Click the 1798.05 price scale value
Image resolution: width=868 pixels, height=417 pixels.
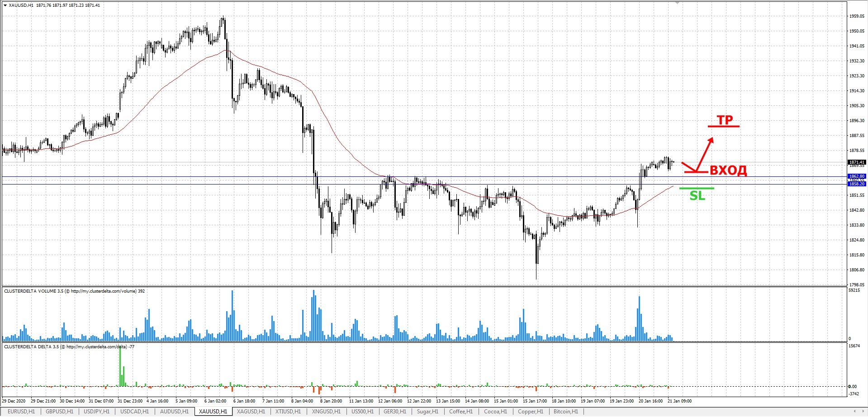point(857,285)
